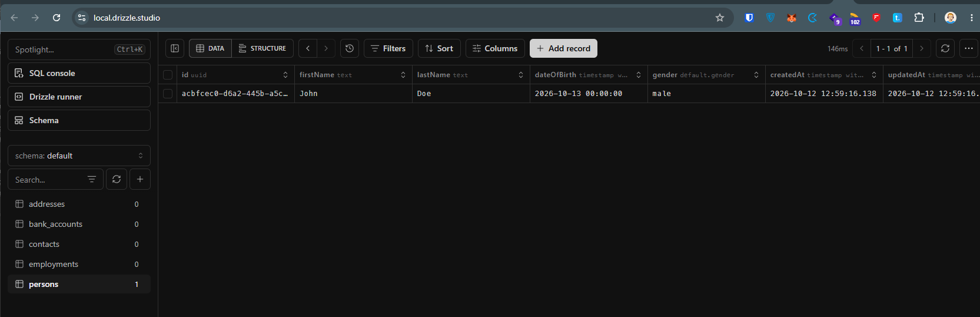Click the lastName cell Doe
980x317 pixels.
[x=471, y=94]
